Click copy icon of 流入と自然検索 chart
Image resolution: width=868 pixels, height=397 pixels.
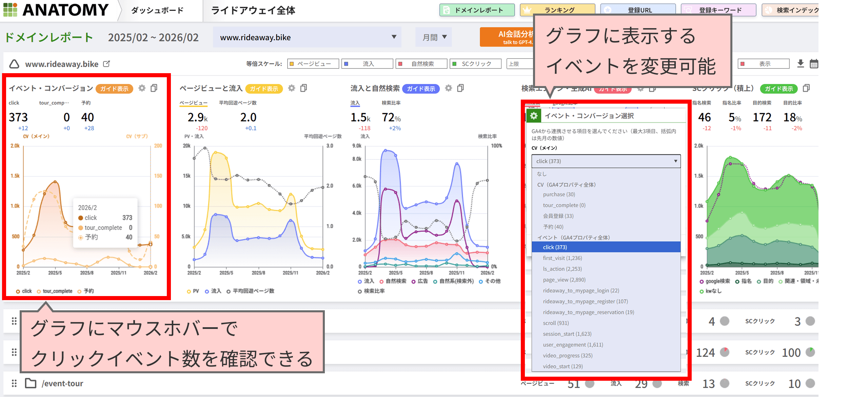[460, 88]
